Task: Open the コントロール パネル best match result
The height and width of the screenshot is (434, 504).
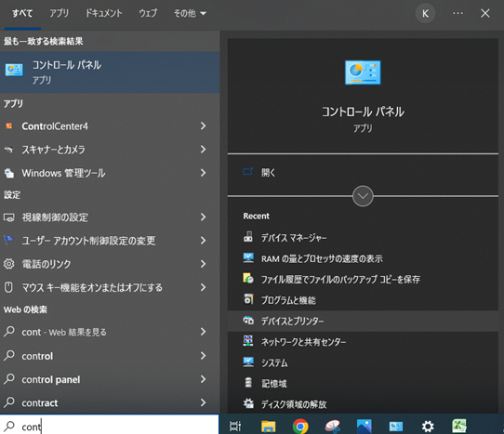Action: [x=110, y=72]
